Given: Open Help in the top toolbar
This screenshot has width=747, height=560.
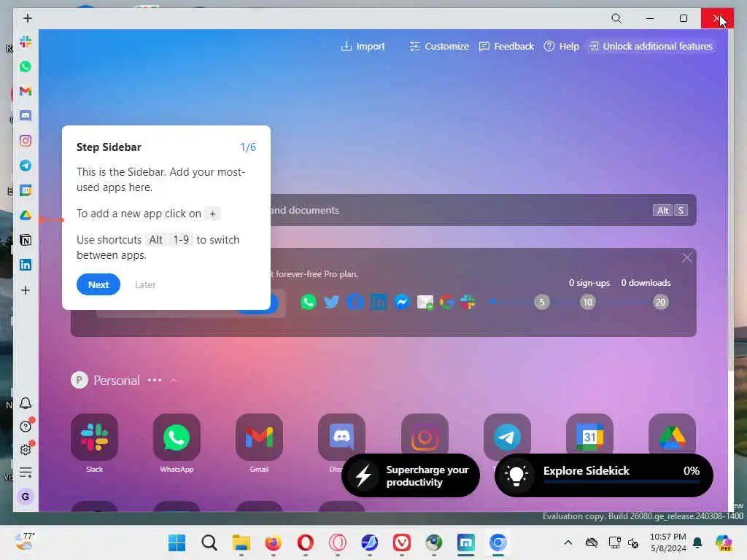Looking at the screenshot, I should point(561,46).
